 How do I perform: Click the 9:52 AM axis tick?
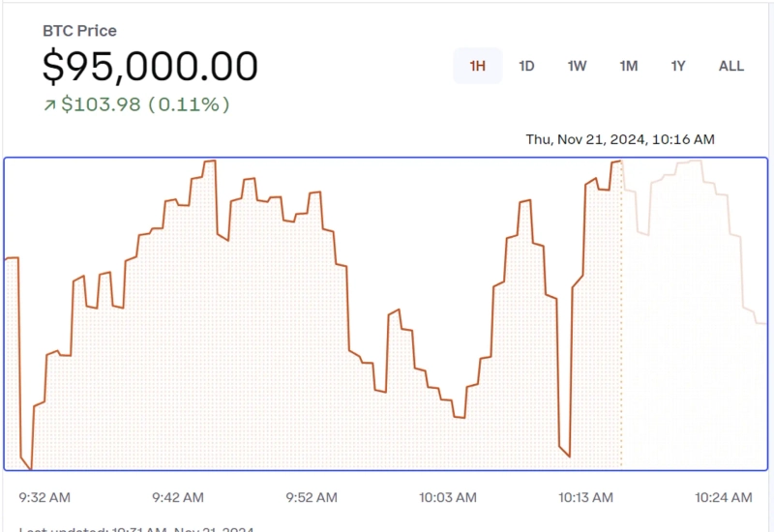[x=312, y=497]
